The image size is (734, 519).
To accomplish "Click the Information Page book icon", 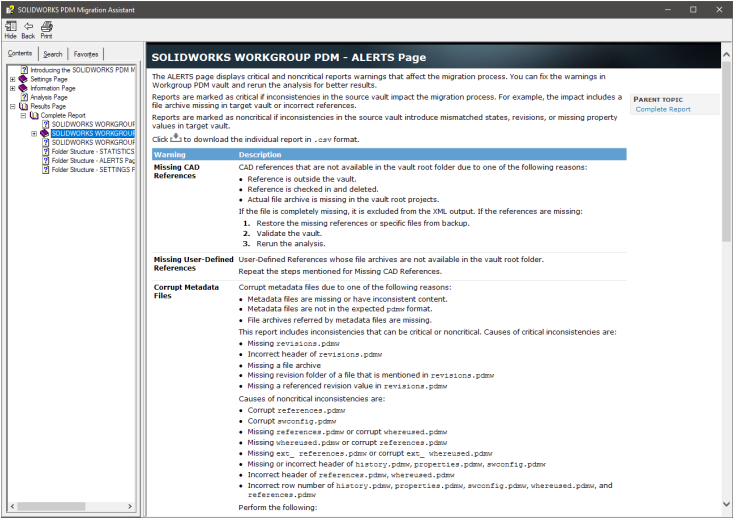I will pos(24,88).
